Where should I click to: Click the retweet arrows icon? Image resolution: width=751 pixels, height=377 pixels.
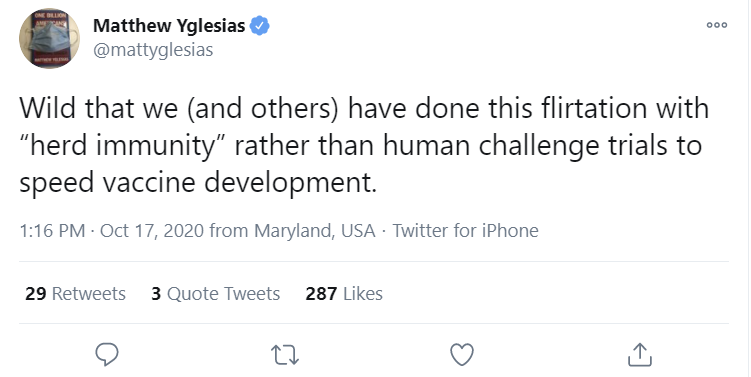pos(285,355)
